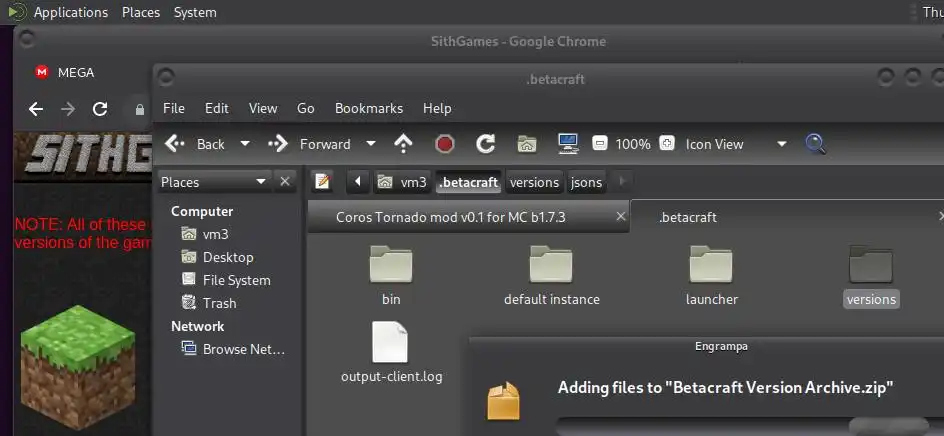
Task: Open the Computer toolbar icon
Action: (x=568, y=144)
